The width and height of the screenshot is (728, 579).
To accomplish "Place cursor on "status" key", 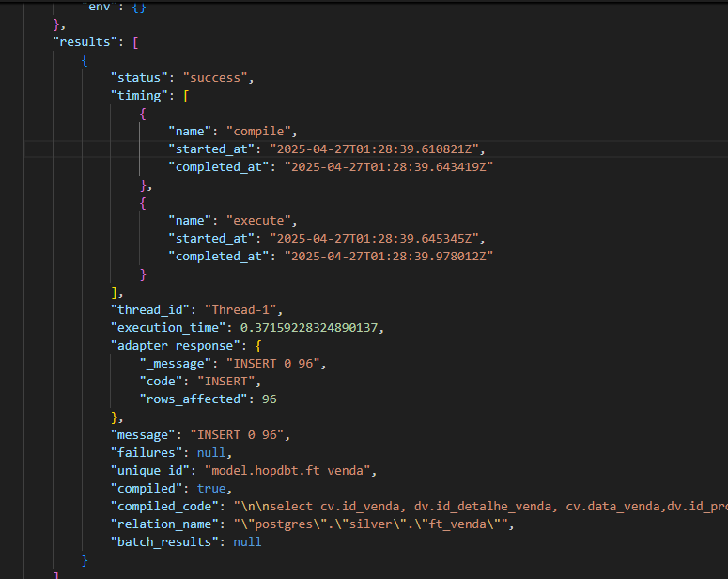I will [139, 78].
